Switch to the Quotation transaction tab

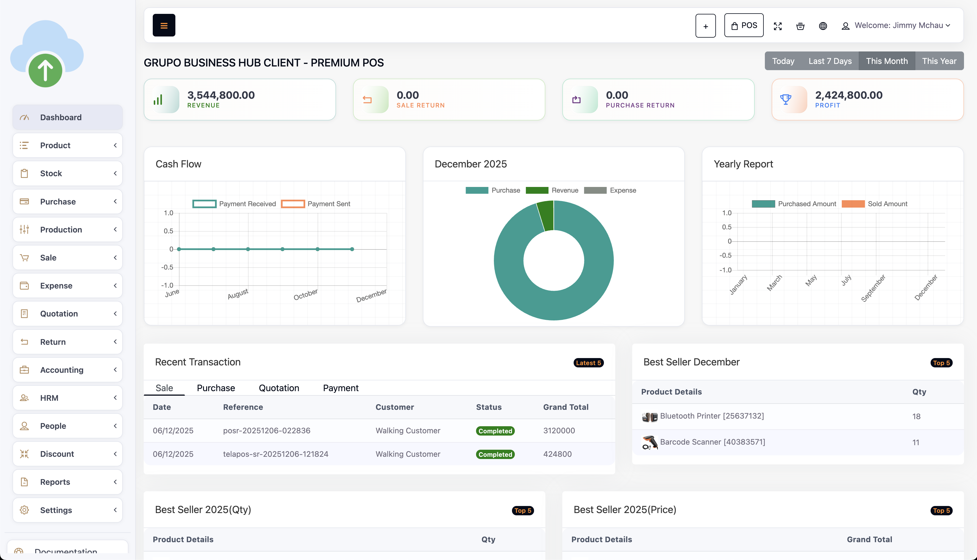(279, 388)
